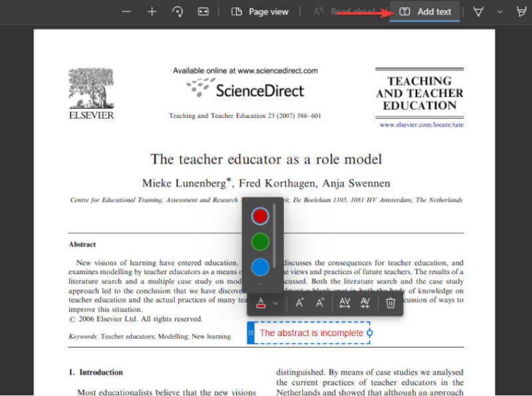
Task: Select the Draw pen tool
Action: [x=478, y=12]
